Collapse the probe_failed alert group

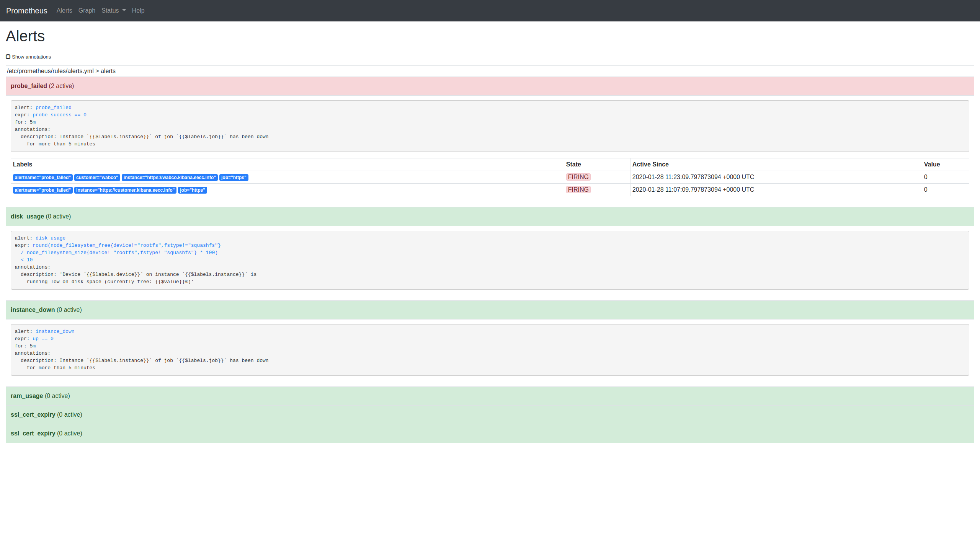click(x=29, y=86)
